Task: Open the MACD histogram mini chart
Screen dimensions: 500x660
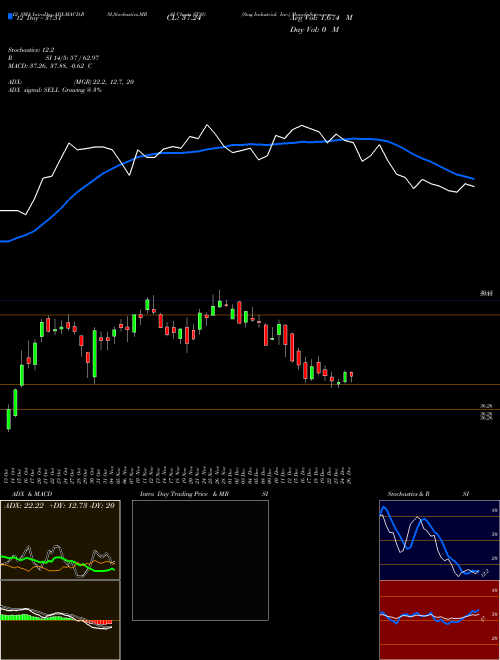Action: click(60, 620)
